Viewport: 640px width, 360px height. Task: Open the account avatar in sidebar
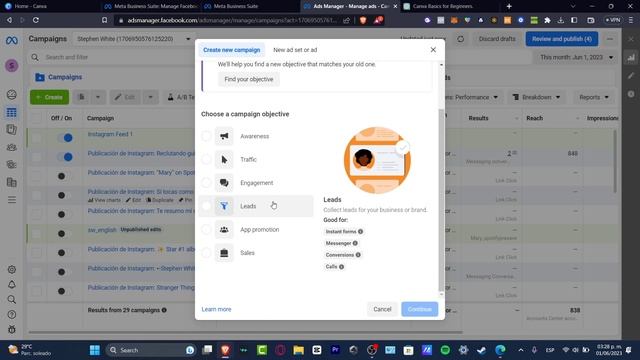11,65
